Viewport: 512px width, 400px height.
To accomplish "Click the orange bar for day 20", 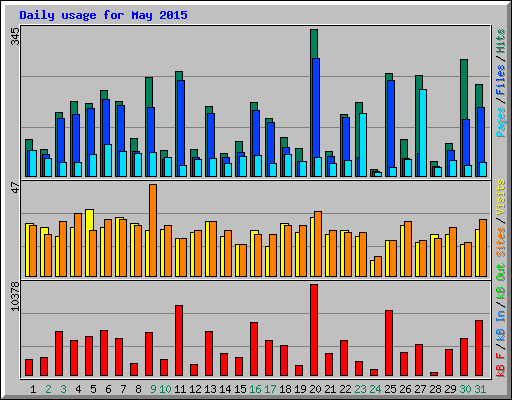I will (318, 244).
